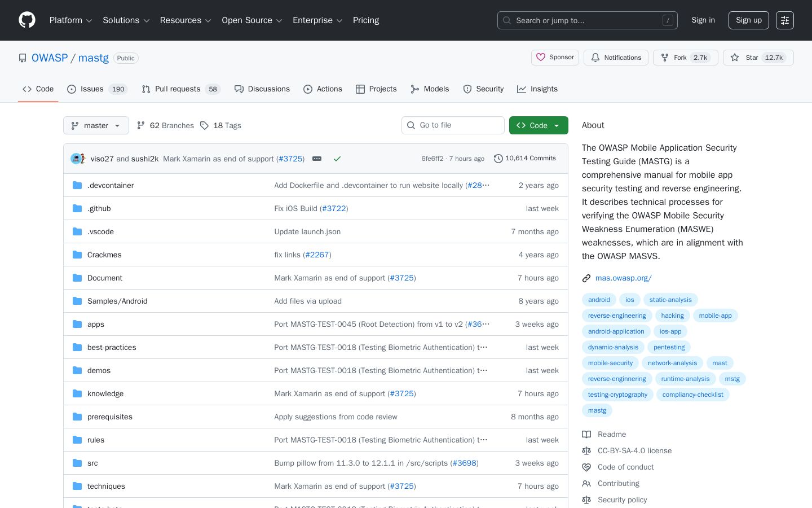Select the static-analysis topic tag
812x508 pixels.
(670, 300)
